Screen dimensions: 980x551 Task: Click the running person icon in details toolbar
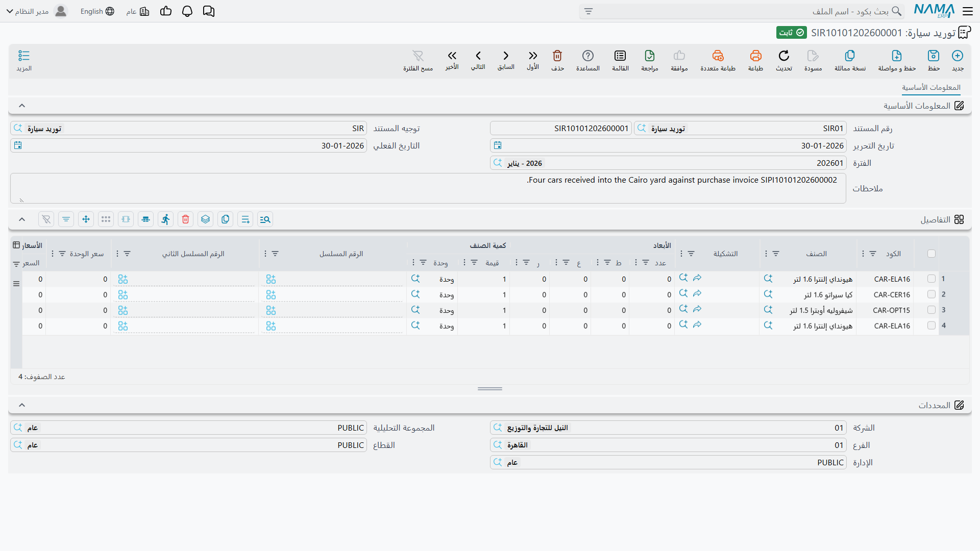click(x=166, y=219)
